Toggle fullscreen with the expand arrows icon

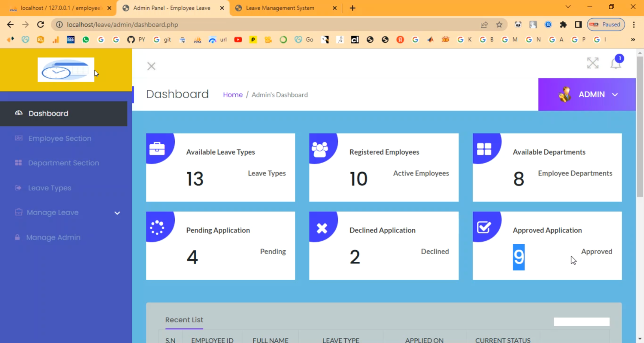592,63
